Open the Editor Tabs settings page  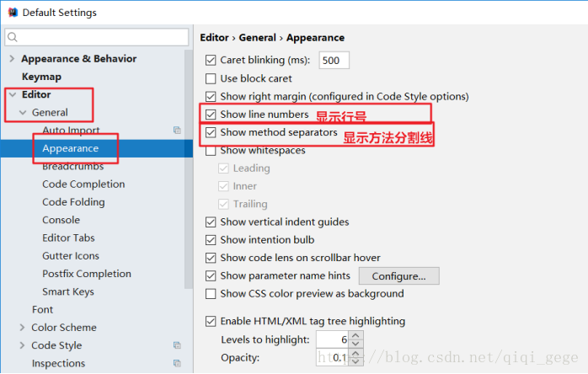click(68, 238)
